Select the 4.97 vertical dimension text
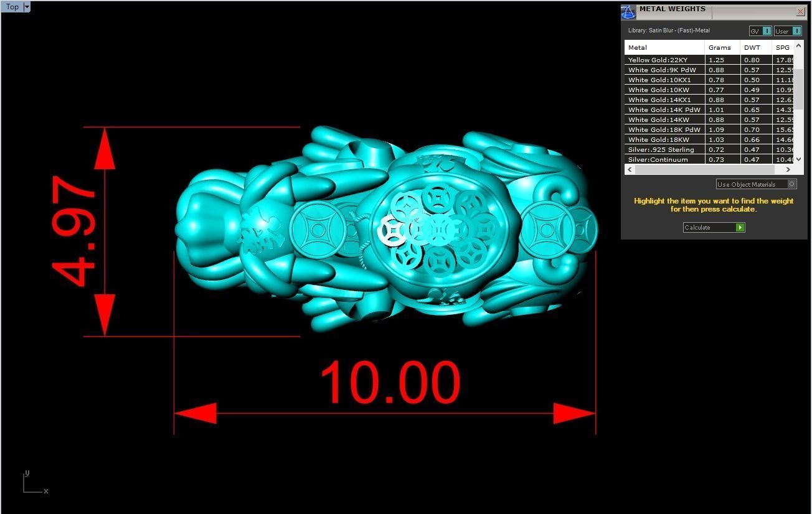Screen dimensions: 812x514 click(x=73, y=231)
